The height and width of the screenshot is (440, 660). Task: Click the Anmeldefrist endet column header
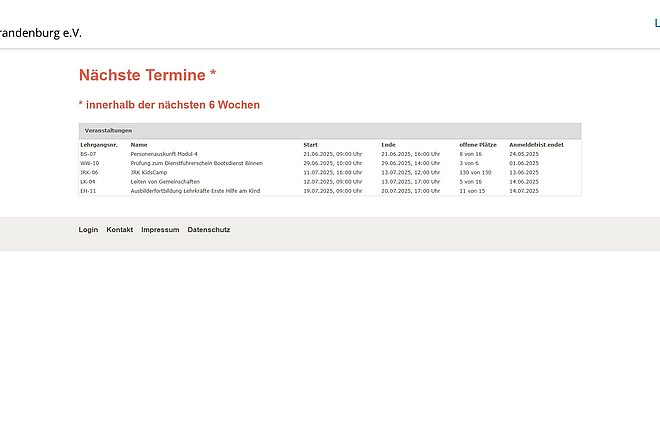536,145
